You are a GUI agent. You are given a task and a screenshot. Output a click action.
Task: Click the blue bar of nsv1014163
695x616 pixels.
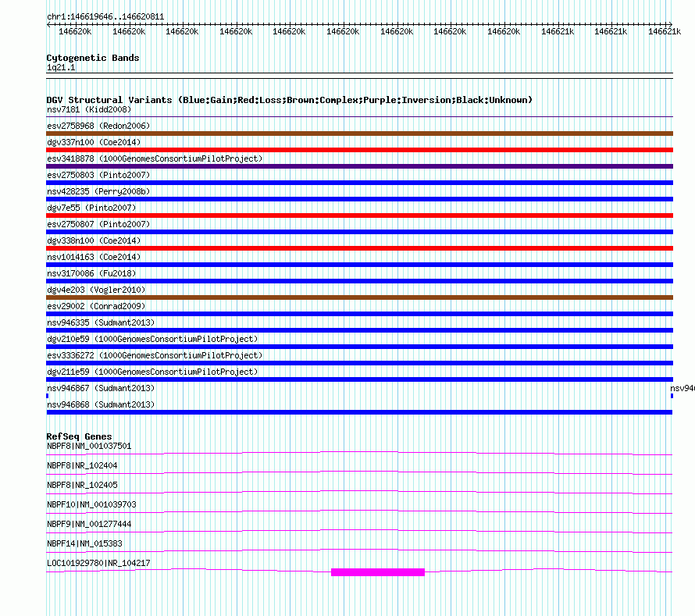click(x=359, y=265)
